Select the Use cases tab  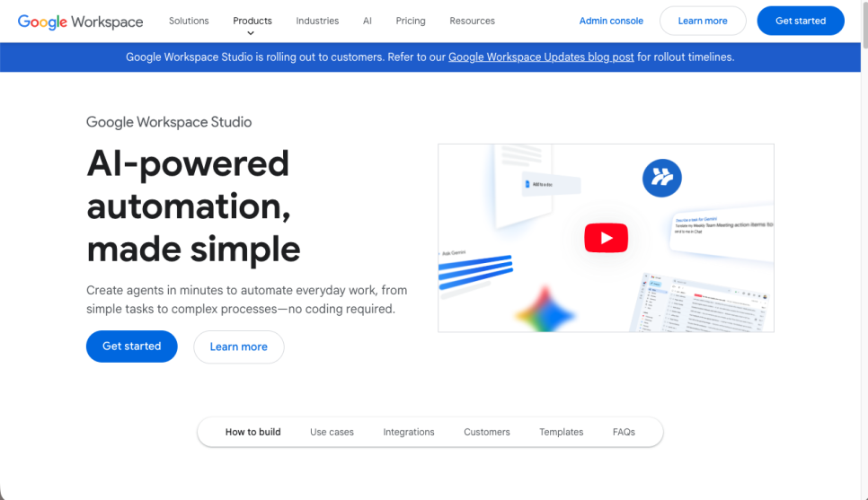point(332,432)
